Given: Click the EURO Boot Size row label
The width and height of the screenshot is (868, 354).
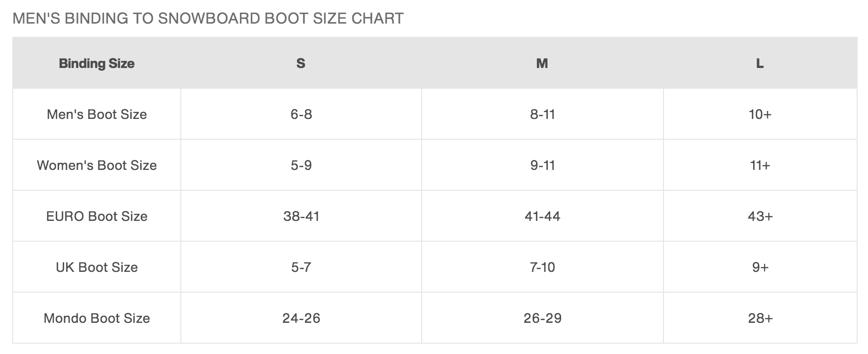Looking at the screenshot, I should click(96, 216).
